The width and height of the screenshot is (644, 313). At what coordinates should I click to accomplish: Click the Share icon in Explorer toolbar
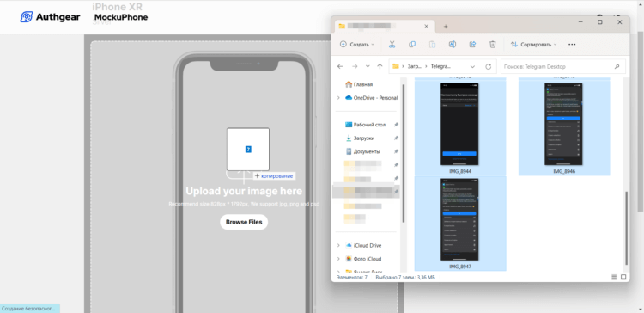472,45
